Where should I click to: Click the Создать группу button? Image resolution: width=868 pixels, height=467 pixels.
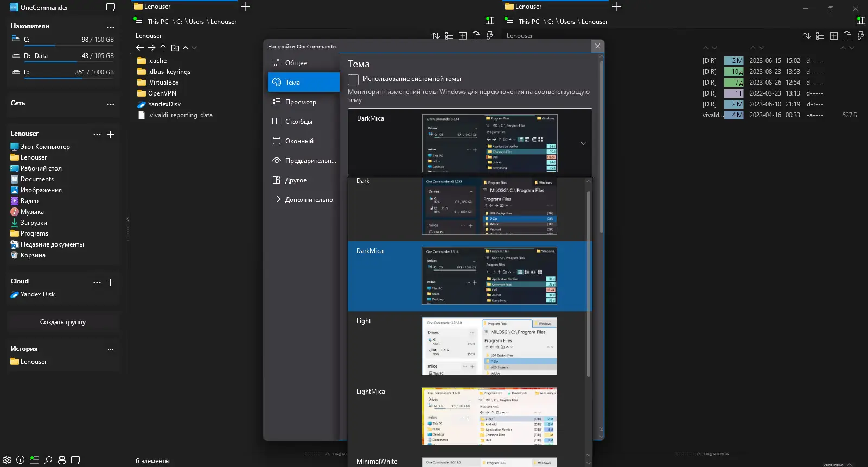63,322
